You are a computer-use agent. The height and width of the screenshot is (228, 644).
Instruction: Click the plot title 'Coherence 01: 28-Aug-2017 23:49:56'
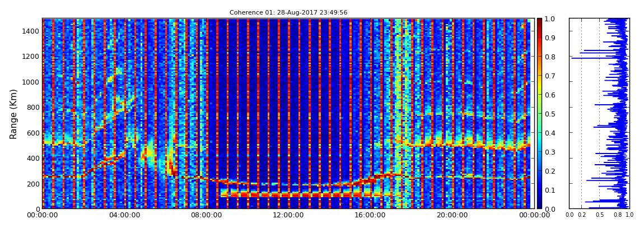coord(288,13)
